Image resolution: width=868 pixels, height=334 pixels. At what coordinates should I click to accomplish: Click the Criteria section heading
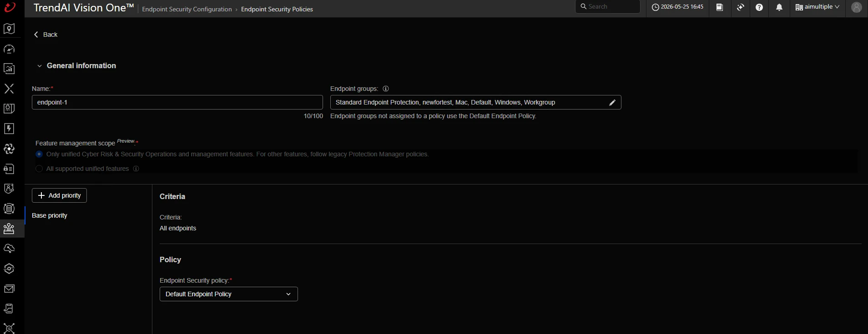tap(172, 196)
